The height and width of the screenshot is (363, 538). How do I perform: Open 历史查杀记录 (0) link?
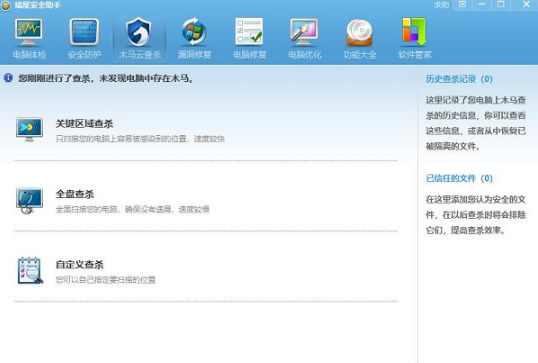point(459,79)
